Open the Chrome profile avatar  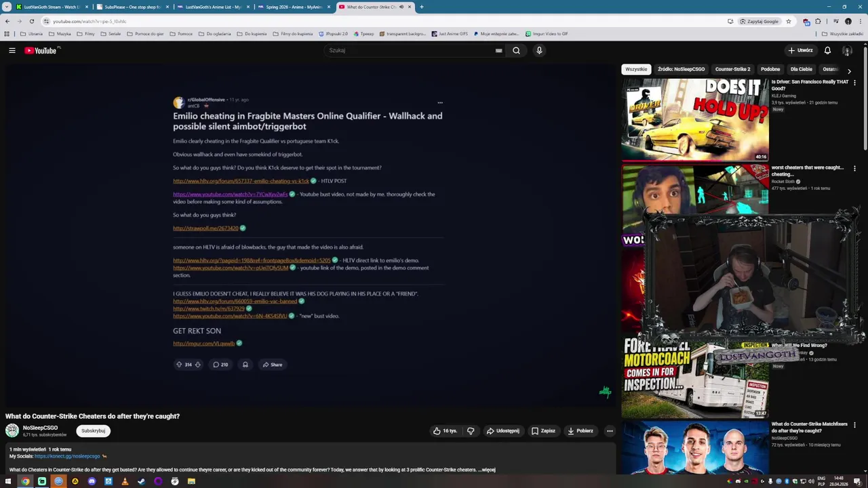(x=848, y=21)
